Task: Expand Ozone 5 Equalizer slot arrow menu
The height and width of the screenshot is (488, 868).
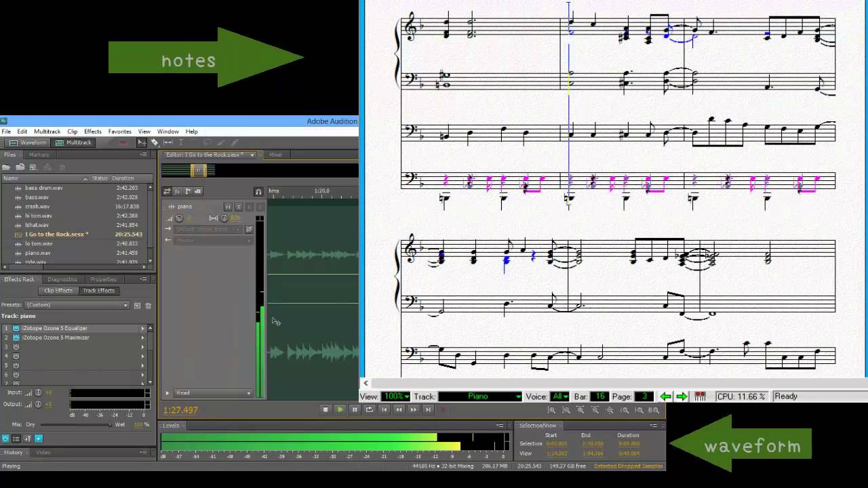Action: pyautogui.click(x=143, y=328)
